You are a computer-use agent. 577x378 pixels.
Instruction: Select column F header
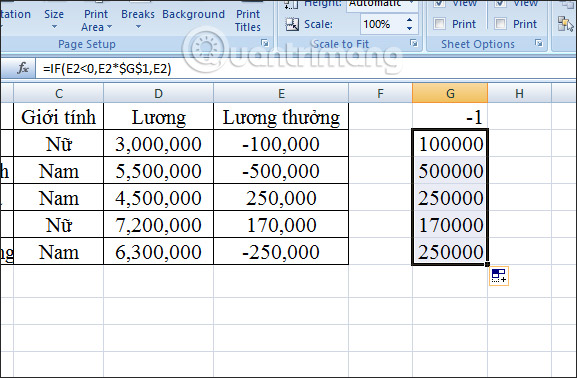(380, 93)
